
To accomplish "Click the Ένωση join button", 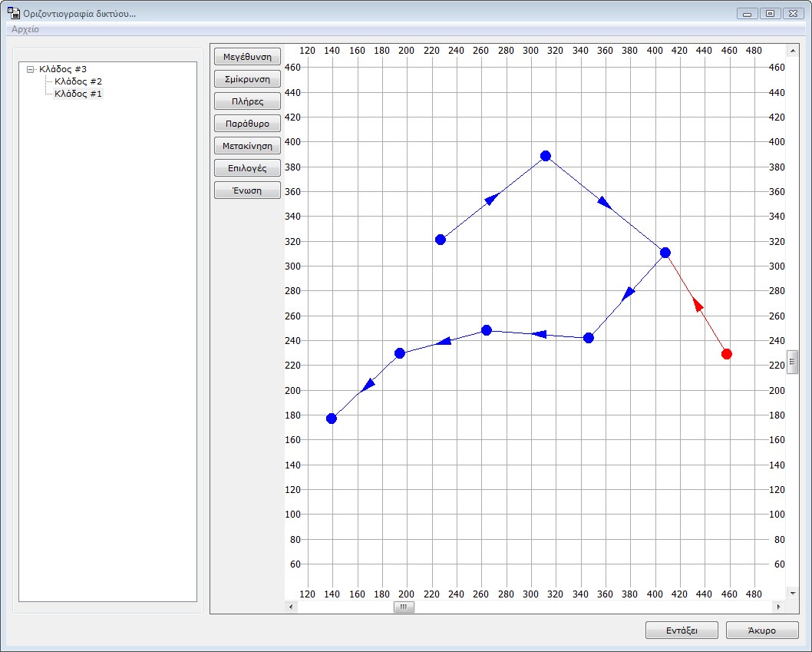I will coord(247,190).
